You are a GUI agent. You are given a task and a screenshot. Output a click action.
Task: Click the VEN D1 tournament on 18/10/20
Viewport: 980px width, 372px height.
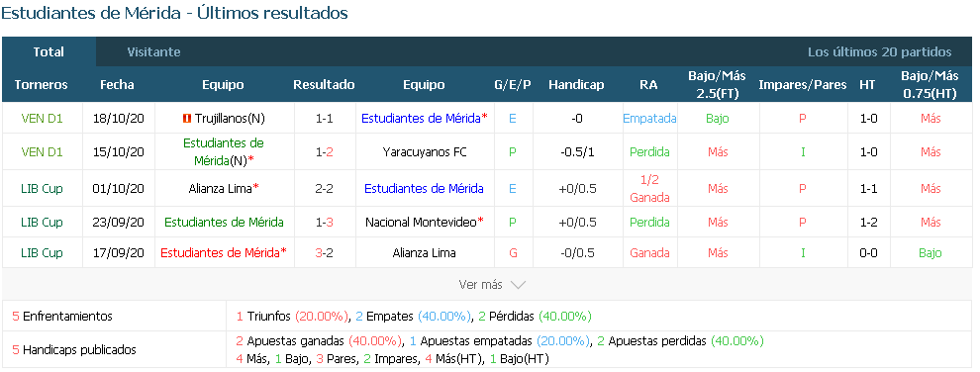42,118
